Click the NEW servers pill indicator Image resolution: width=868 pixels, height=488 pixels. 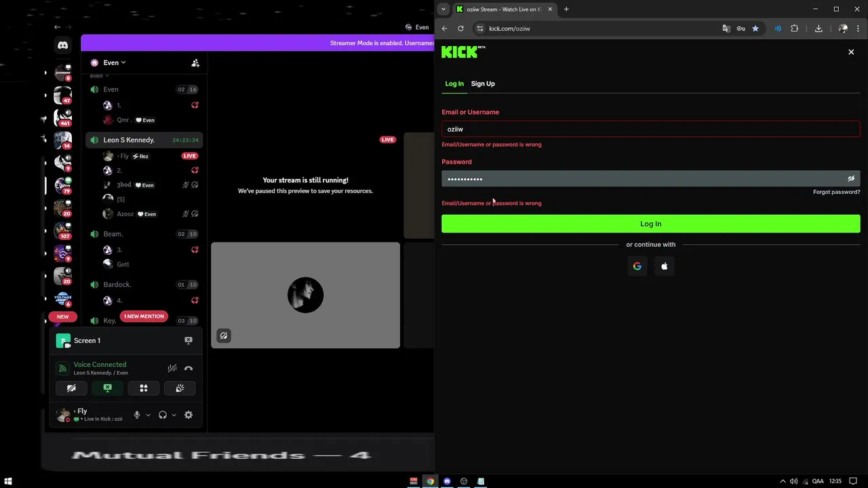point(62,317)
